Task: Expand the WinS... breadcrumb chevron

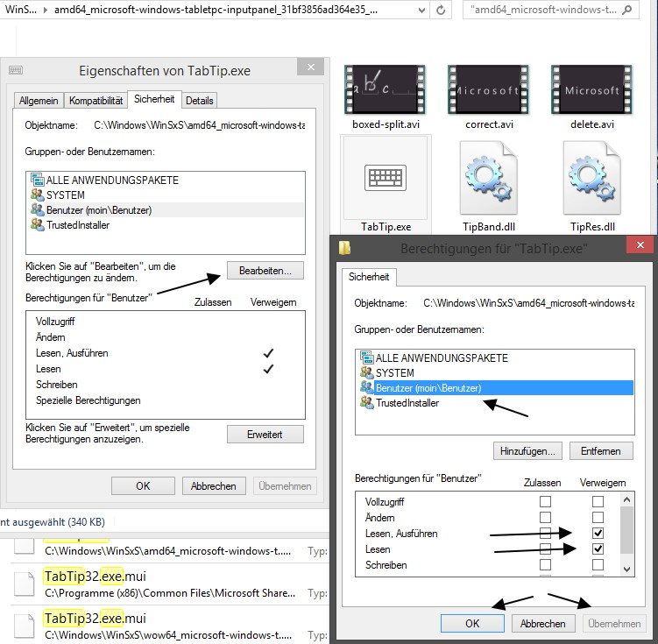Action: point(46,10)
